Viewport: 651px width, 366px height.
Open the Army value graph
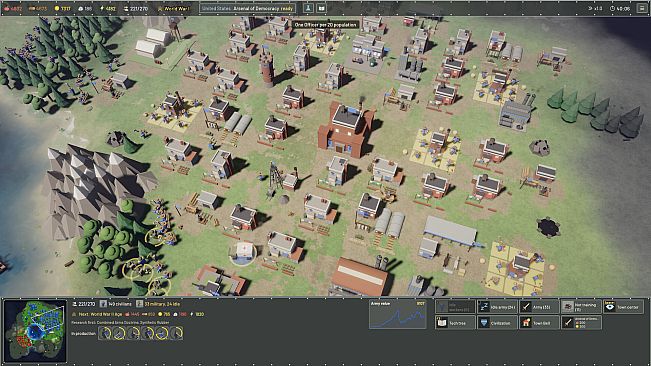pyautogui.click(x=398, y=315)
